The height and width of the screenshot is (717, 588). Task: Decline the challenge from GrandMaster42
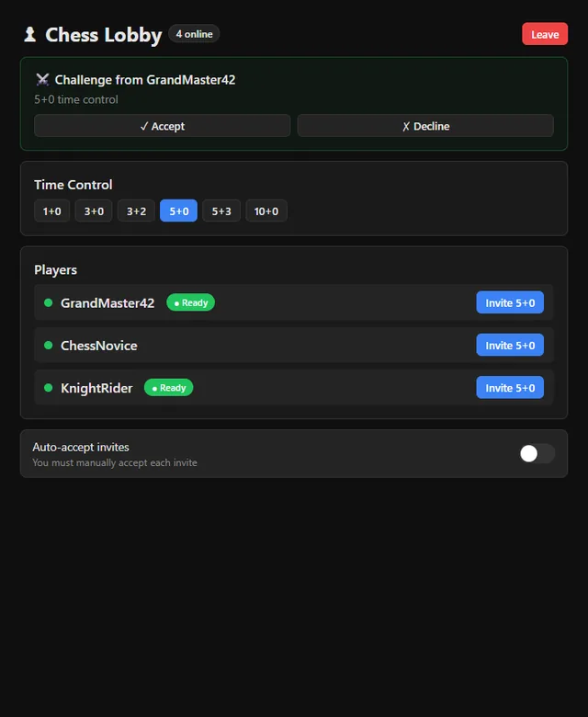pyautogui.click(x=425, y=126)
